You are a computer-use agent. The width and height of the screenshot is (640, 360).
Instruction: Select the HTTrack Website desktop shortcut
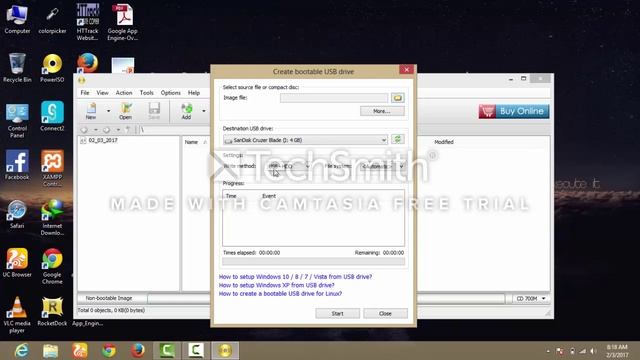[x=87, y=22]
